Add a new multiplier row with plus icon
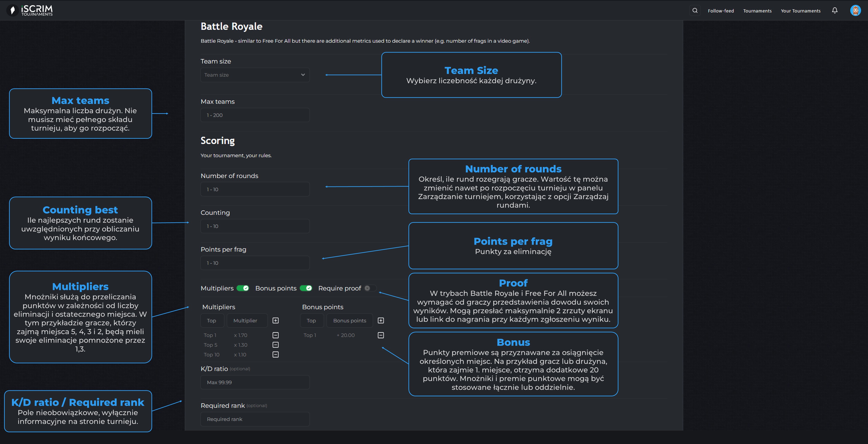Screen dimensions: 868x444 [x=275, y=320]
